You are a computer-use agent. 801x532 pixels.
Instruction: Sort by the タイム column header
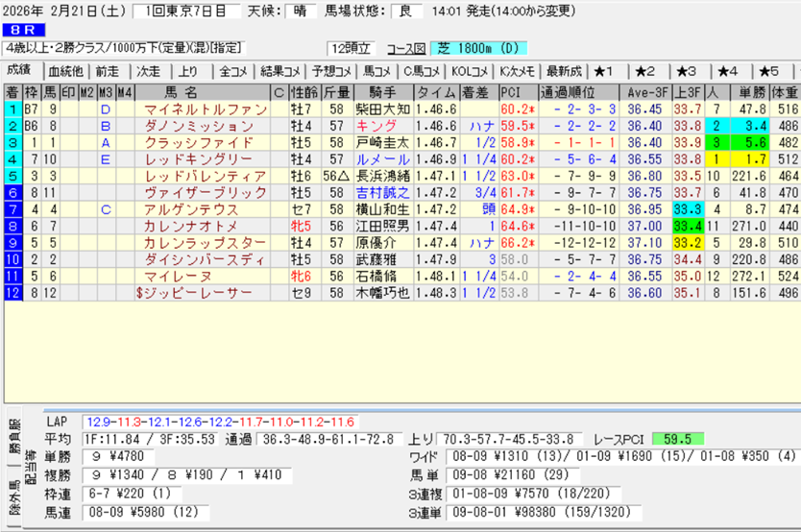[436, 92]
